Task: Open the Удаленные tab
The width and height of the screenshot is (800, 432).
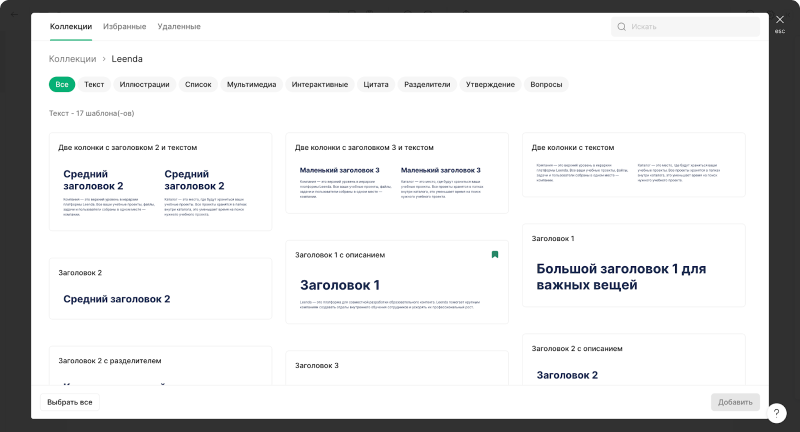Action: point(179,26)
